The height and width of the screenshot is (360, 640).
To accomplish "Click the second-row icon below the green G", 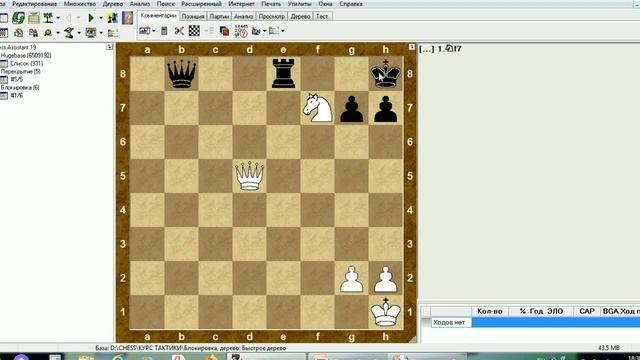I will pos(18,33).
